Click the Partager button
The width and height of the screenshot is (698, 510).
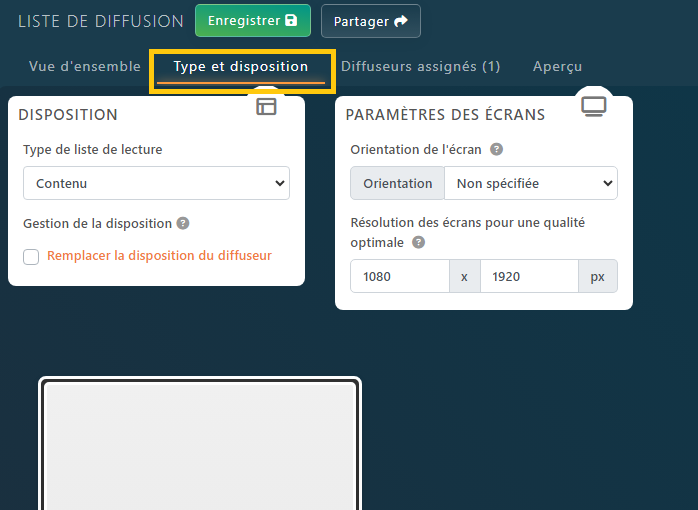(370, 21)
